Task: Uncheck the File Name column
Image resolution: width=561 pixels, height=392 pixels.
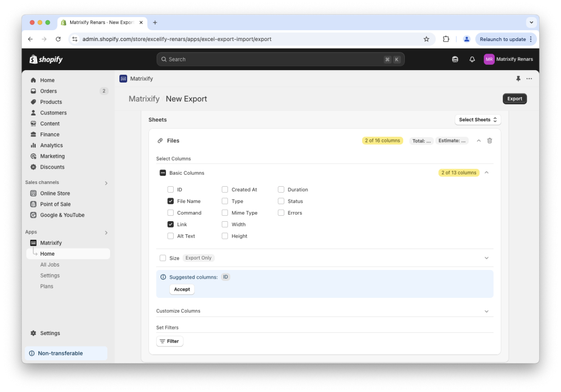Action: coord(171,201)
